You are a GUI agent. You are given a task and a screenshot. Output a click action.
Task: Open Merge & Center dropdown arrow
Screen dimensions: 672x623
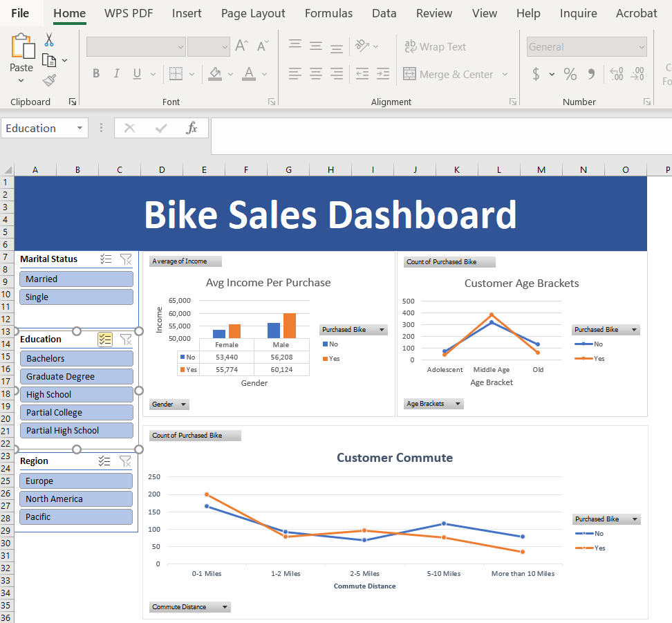click(x=505, y=74)
